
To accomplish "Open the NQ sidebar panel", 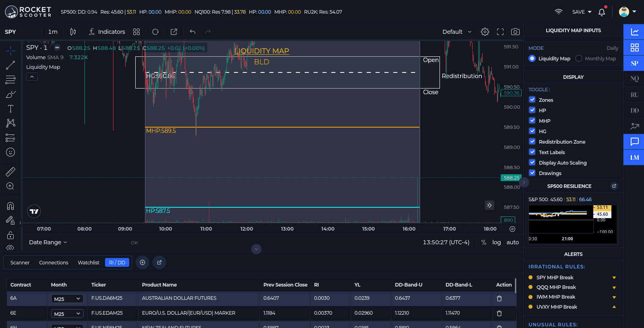I will [x=634, y=79].
